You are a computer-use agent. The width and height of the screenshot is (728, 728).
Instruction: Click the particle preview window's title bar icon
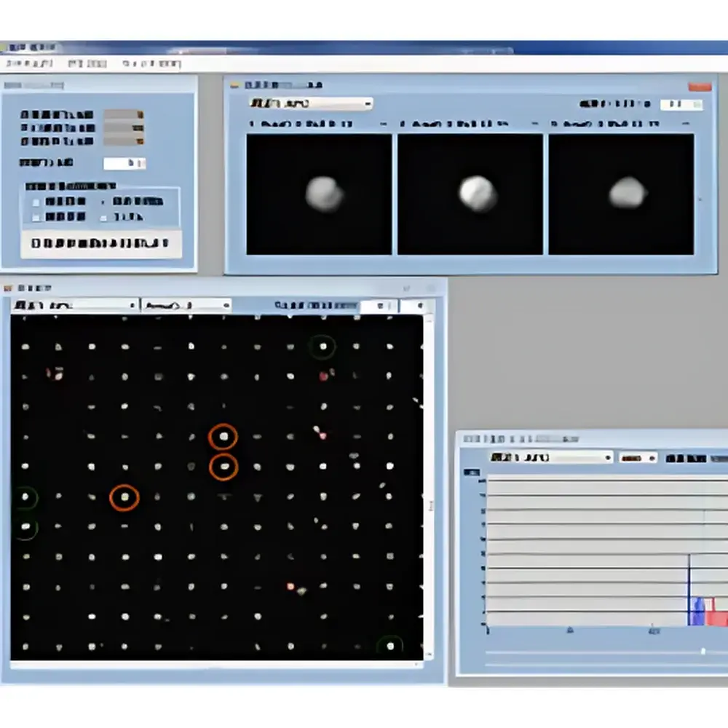point(234,85)
